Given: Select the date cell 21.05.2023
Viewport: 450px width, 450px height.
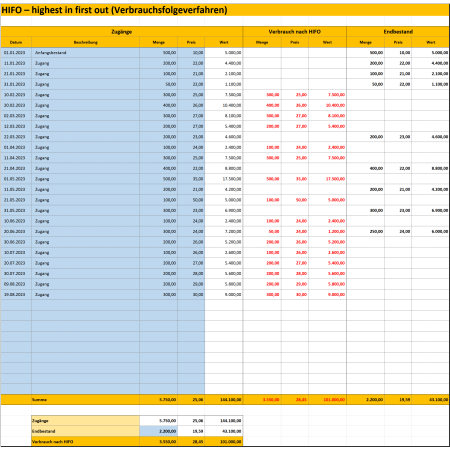Looking at the screenshot, I should (16, 200).
